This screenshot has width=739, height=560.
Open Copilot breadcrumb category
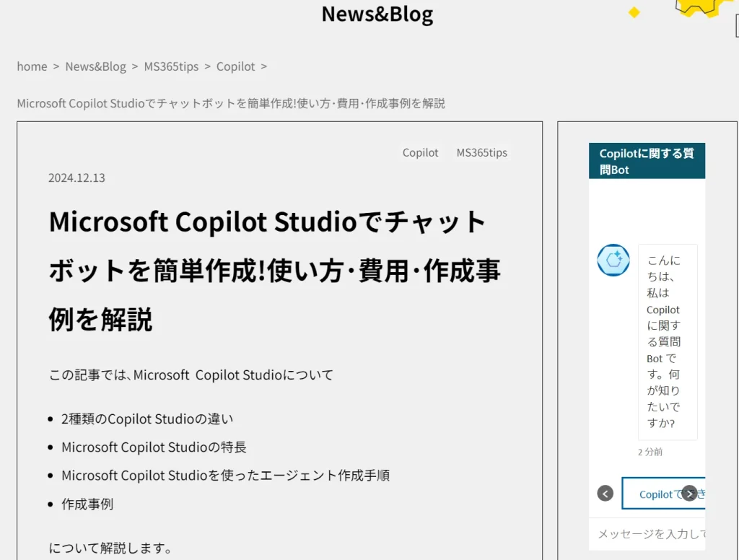click(x=235, y=66)
